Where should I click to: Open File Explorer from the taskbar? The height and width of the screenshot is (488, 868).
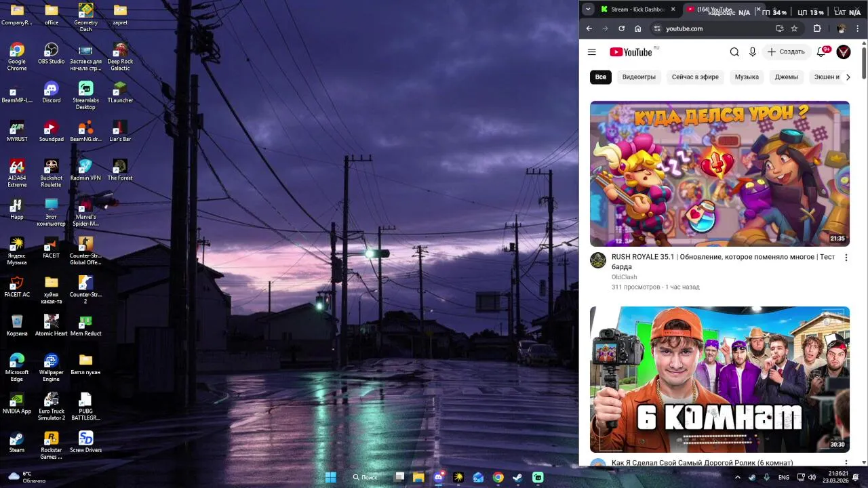point(418,477)
